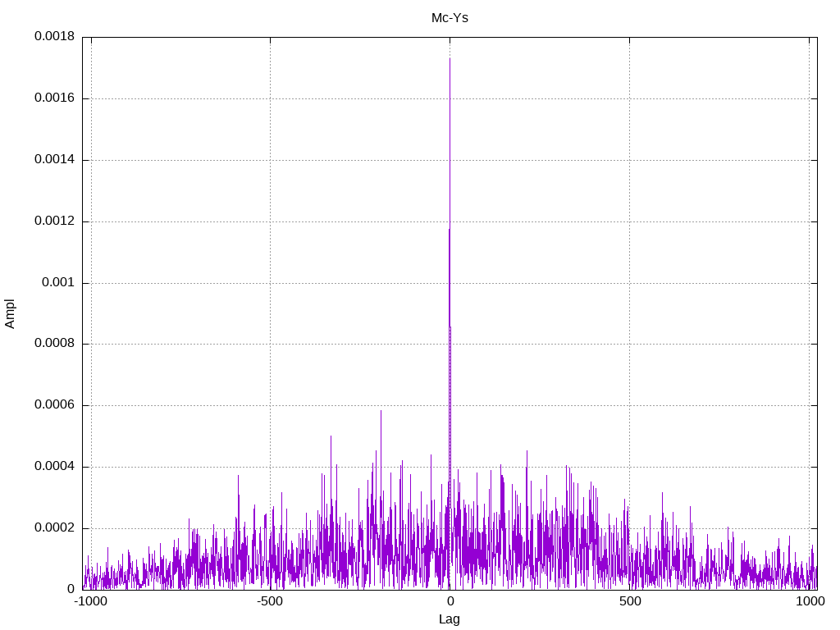
Task: Click the y-axis value 0.0008
Action: coord(55,344)
